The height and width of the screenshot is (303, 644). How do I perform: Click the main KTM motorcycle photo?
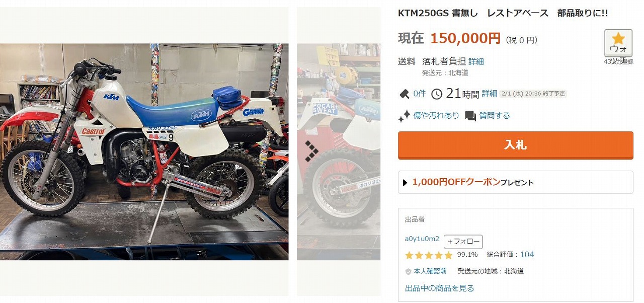coord(144,151)
